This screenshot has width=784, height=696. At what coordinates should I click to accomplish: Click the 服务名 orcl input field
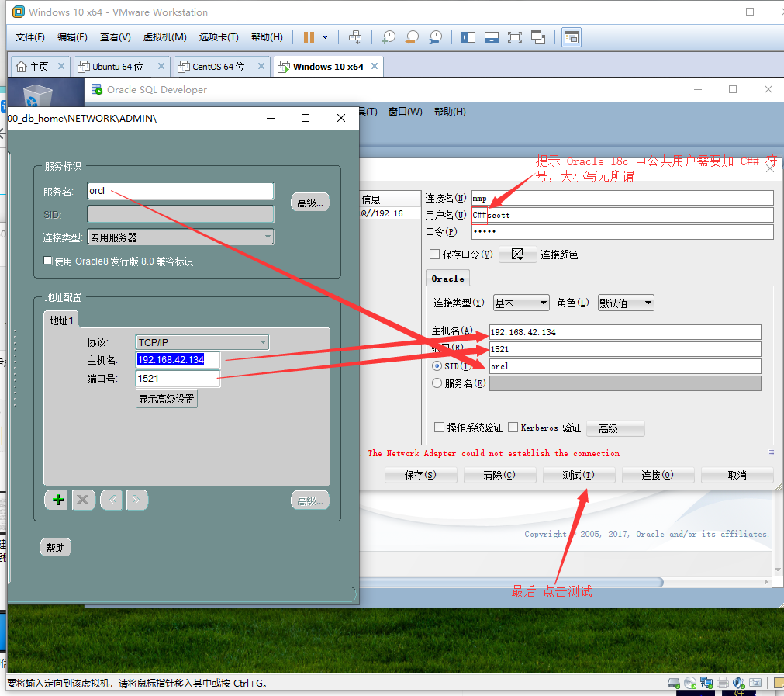[181, 191]
